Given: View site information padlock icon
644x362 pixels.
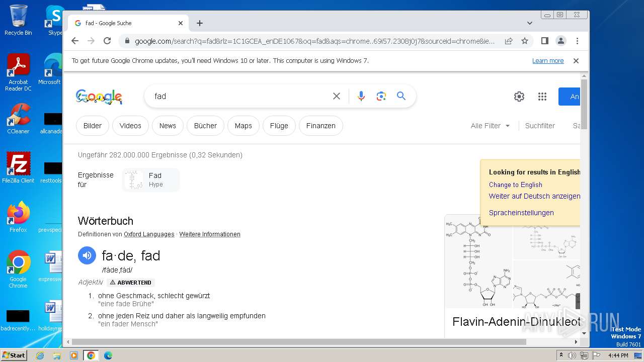Looking at the screenshot, I should 127,41.
